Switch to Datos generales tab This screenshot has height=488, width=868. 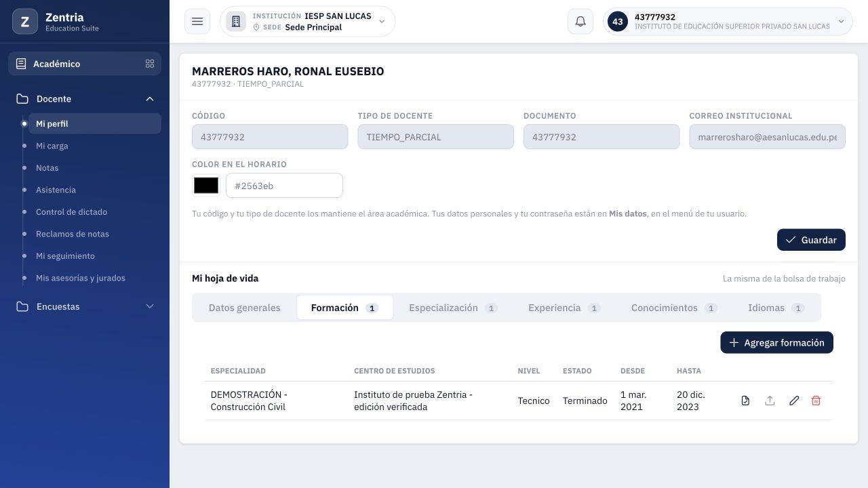244,308
